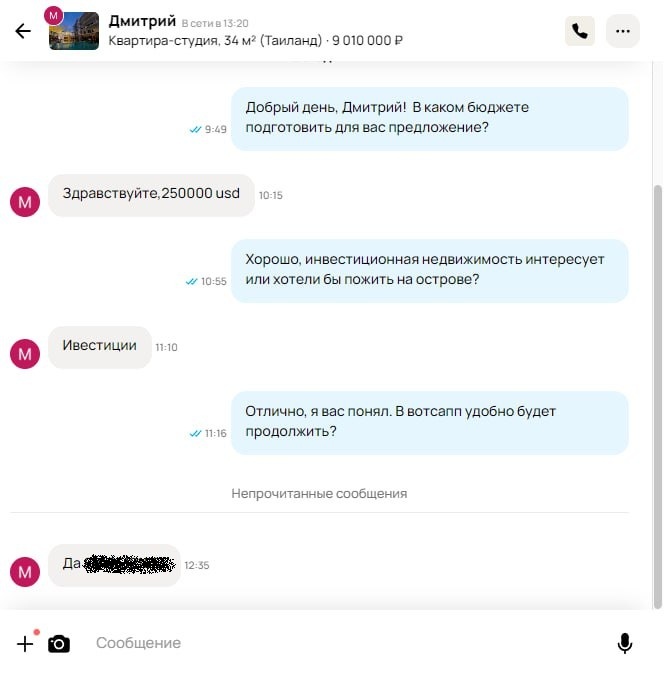Open the listing thumbnail photo

(x=74, y=31)
